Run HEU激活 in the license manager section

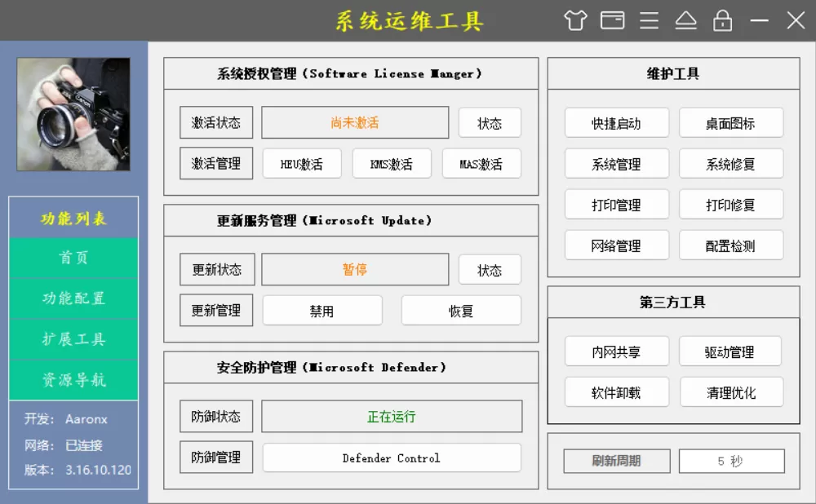(x=301, y=163)
